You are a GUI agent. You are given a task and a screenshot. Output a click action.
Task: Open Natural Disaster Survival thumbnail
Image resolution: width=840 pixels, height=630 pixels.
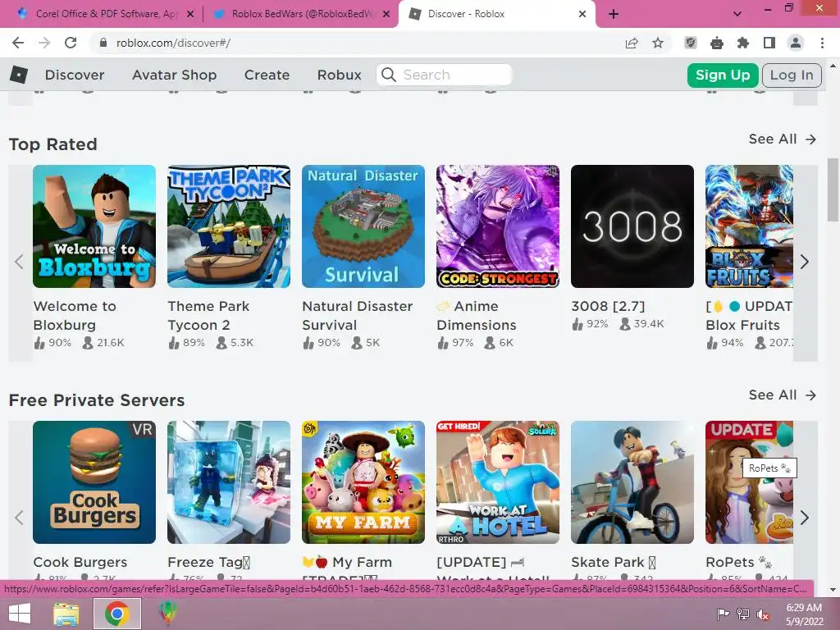tap(363, 226)
